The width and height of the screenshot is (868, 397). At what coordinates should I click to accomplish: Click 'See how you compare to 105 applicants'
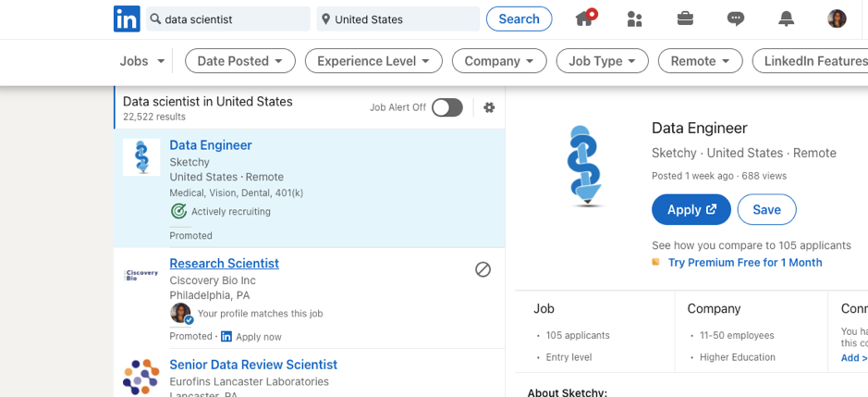[752, 245]
